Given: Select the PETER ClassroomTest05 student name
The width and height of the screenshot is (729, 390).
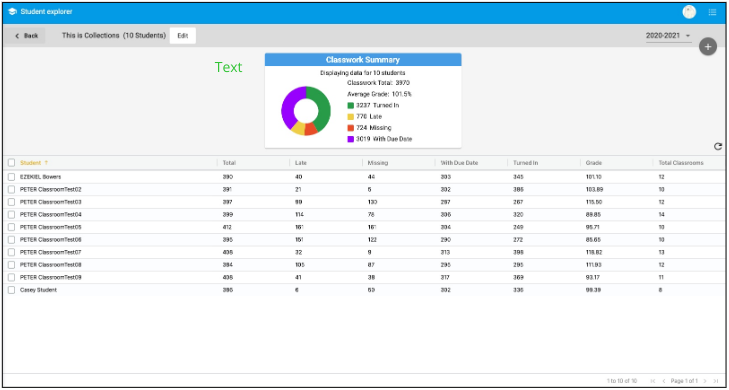Looking at the screenshot, I should point(51,227).
